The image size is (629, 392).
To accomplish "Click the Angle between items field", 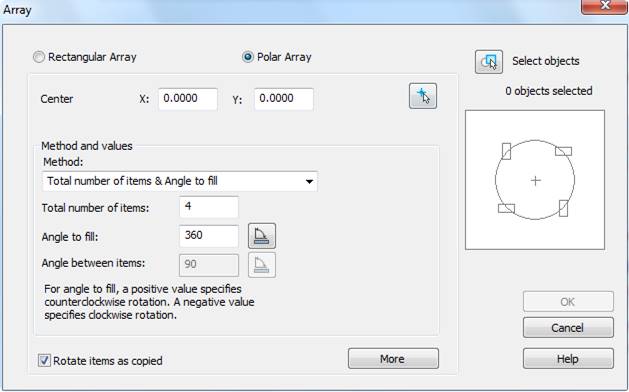I will 209,265.
